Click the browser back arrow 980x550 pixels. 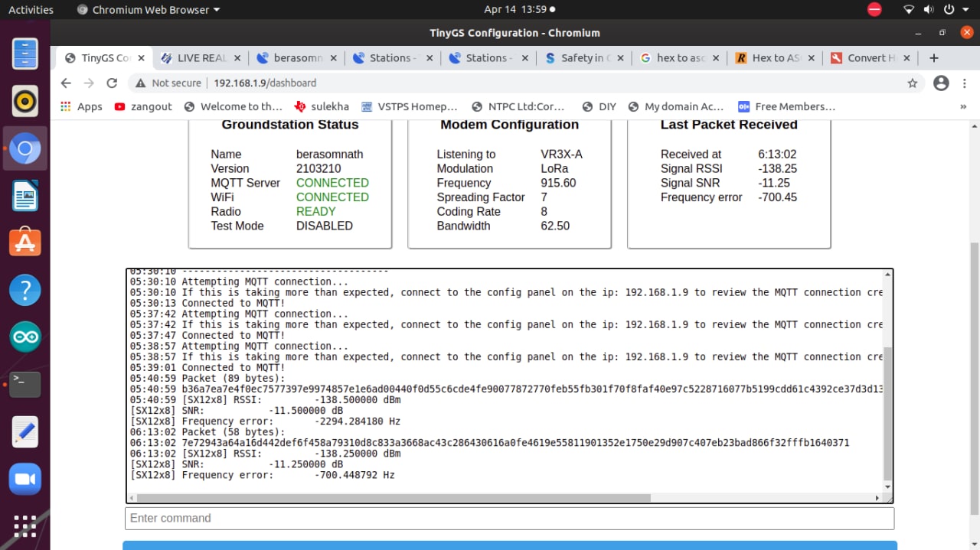click(x=66, y=83)
